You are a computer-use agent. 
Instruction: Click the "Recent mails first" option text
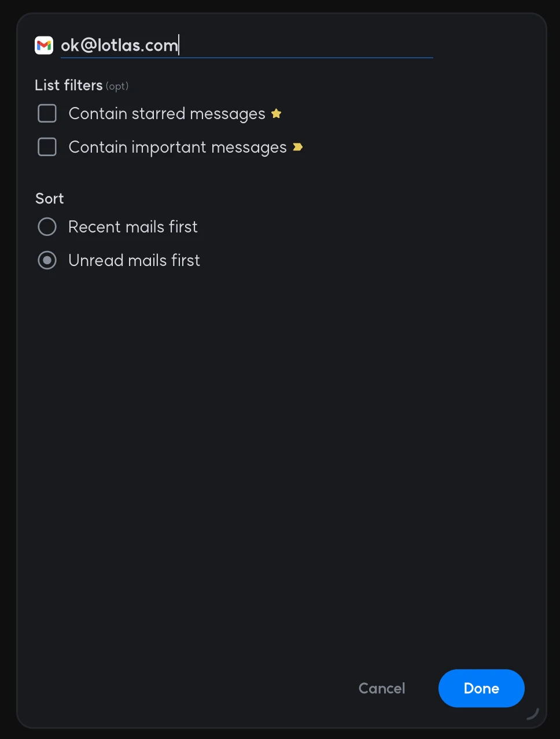coord(133,227)
